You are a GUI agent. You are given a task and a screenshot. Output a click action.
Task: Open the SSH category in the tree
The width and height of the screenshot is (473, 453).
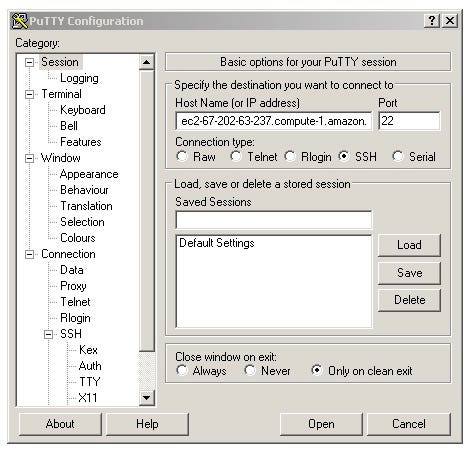point(71,334)
